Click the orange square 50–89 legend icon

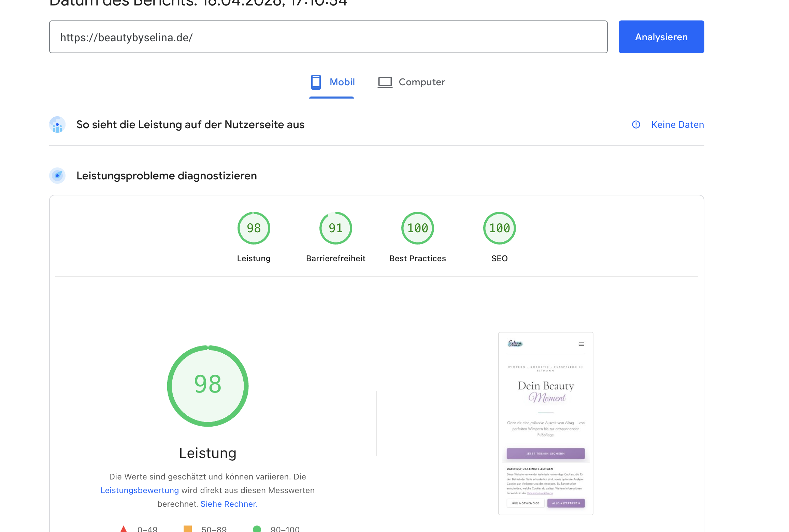[187, 529]
